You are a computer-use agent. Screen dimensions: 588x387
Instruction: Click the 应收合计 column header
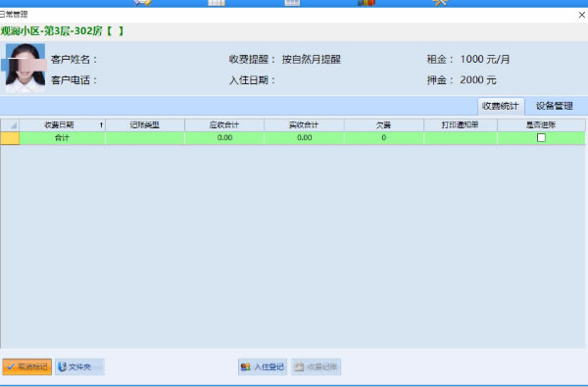coord(224,124)
